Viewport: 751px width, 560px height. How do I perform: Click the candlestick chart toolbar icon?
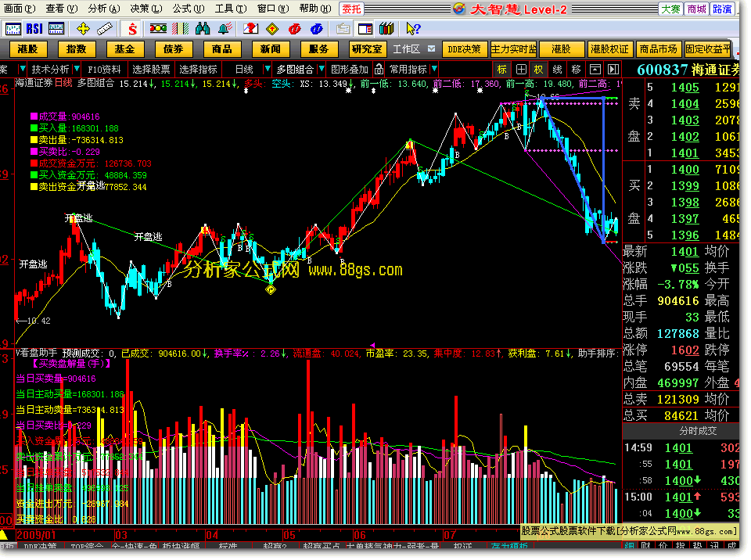(x=13, y=29)
